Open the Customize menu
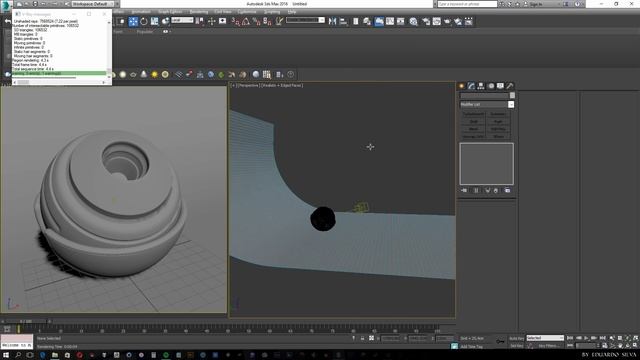 coord(247,12)
